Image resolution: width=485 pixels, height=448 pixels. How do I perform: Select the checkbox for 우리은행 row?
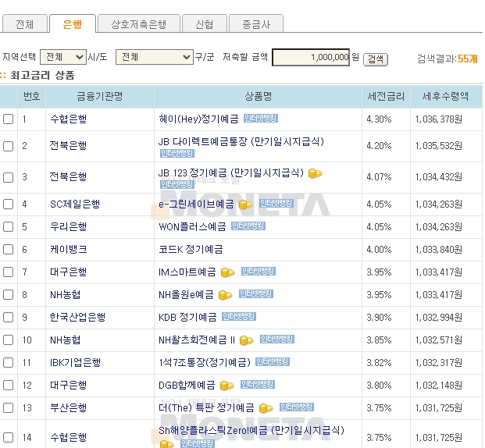click(9, 226)
